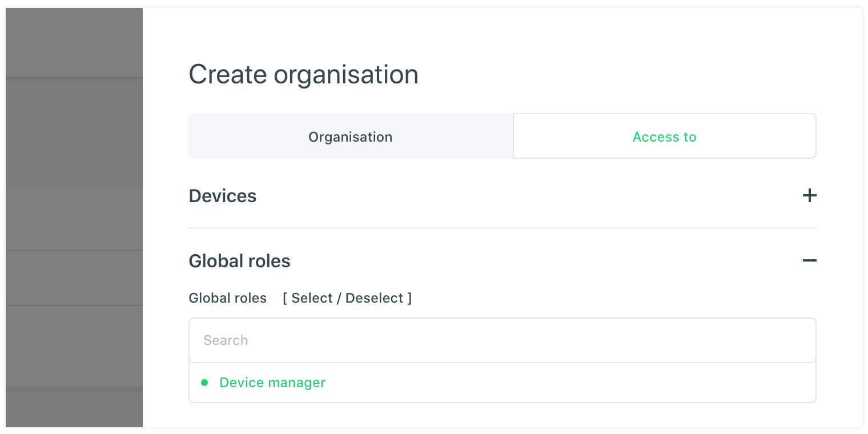Expand the Devices section plus icon

pyautogui.click(x=809, y=196)
